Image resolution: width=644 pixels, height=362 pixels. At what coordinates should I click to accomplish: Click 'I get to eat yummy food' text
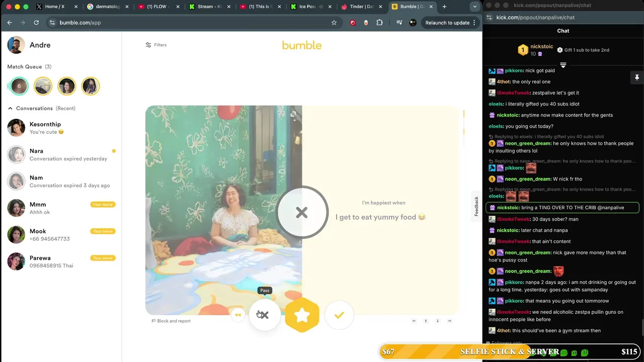(380, 217)
